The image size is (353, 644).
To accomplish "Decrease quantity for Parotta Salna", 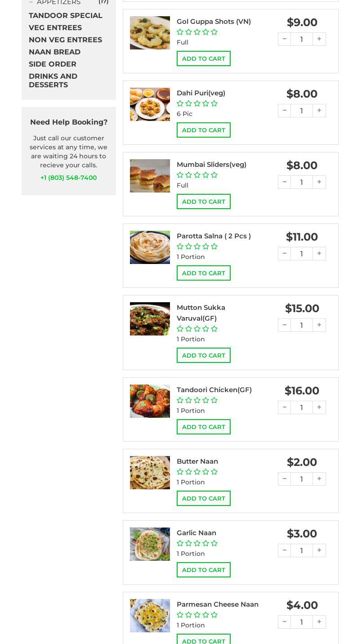I will [284, 254].
